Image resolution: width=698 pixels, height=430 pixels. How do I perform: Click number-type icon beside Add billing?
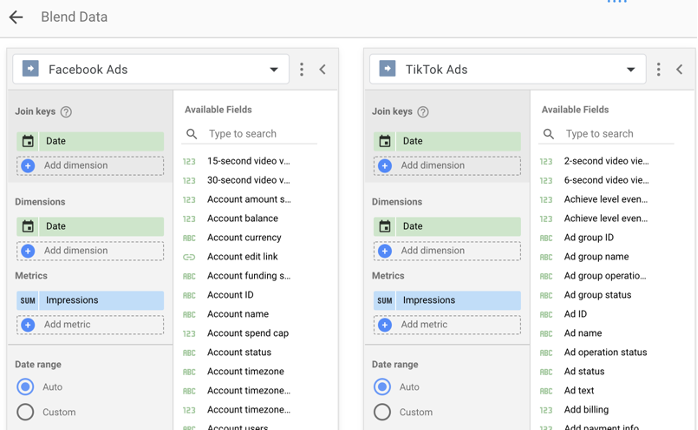[x=546, y=410]
